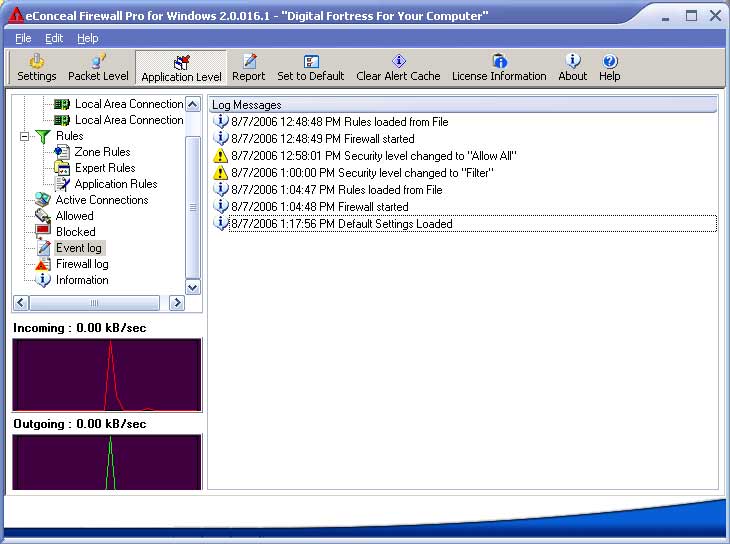Viewport: 730px width, 544px height.
Task: Select the Application Level toolbar icon
Action: coord(182,62)
